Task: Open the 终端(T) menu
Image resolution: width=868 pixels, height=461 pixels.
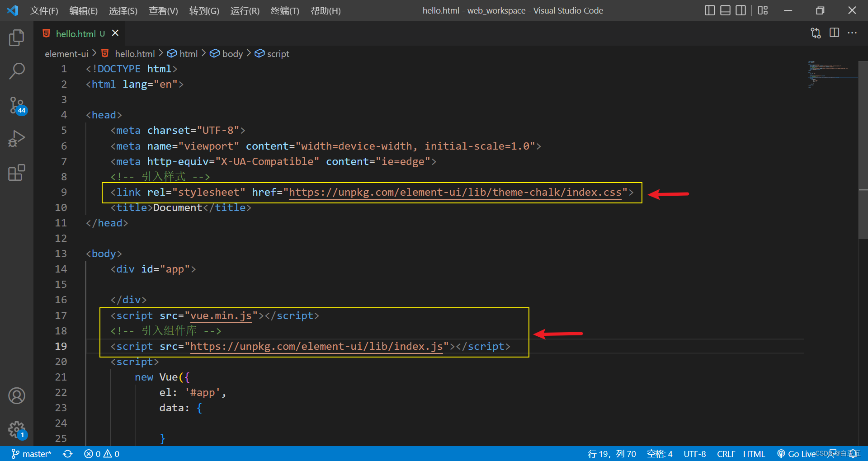Action: pyautogui.click(x=285, y=11)
